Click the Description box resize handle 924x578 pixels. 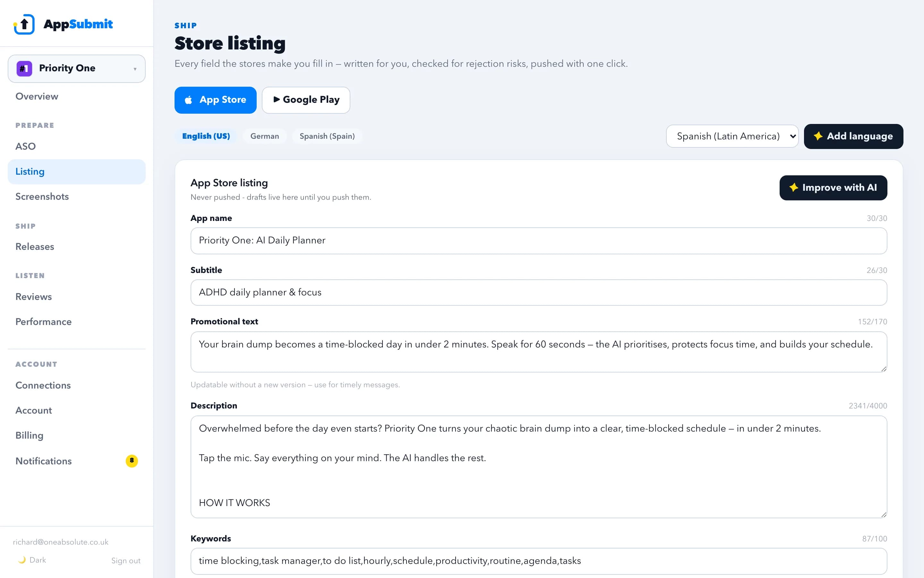[884, 514]
